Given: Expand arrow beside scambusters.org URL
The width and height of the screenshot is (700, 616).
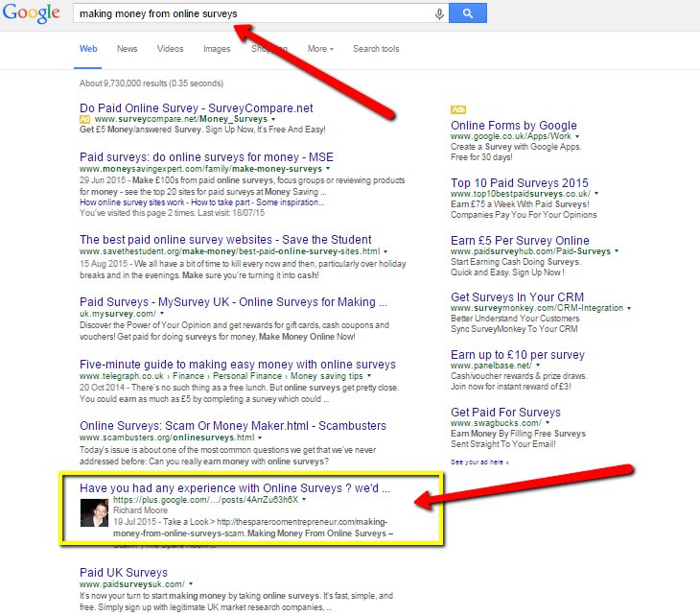Looking at the screenshot, I should (260, 438).
